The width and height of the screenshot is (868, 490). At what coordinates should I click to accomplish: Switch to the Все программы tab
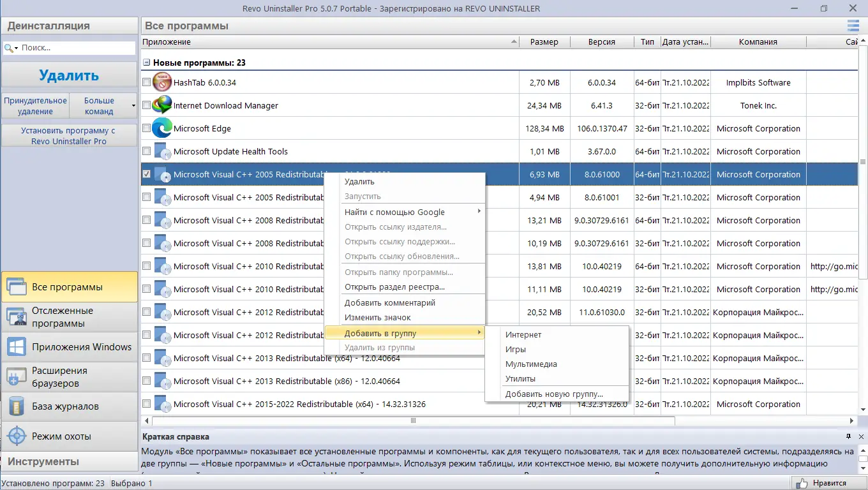[x=69, y=287]
